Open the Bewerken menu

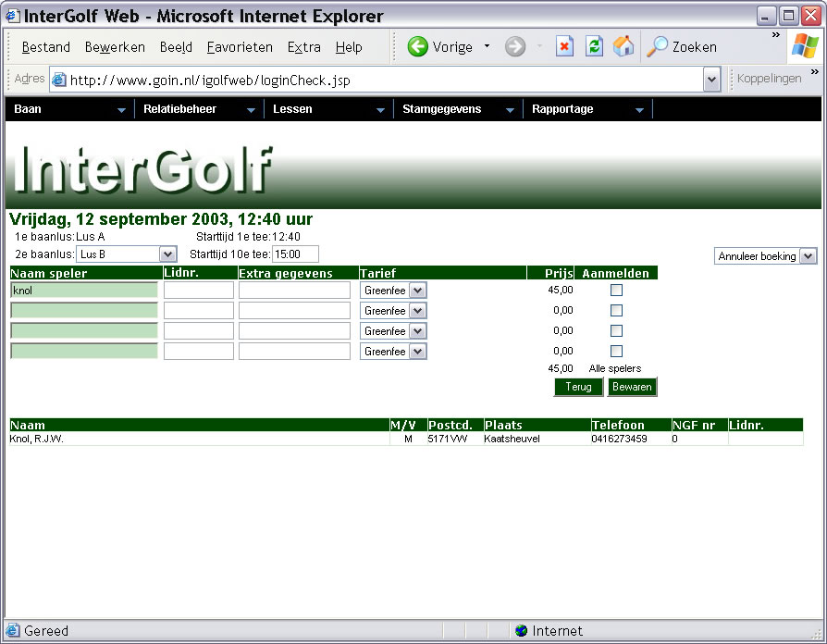pos(115,47)
